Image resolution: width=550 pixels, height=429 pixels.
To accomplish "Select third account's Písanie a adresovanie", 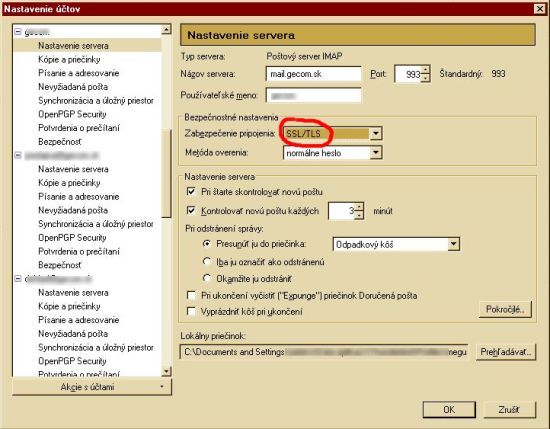I will click(79, 320).
